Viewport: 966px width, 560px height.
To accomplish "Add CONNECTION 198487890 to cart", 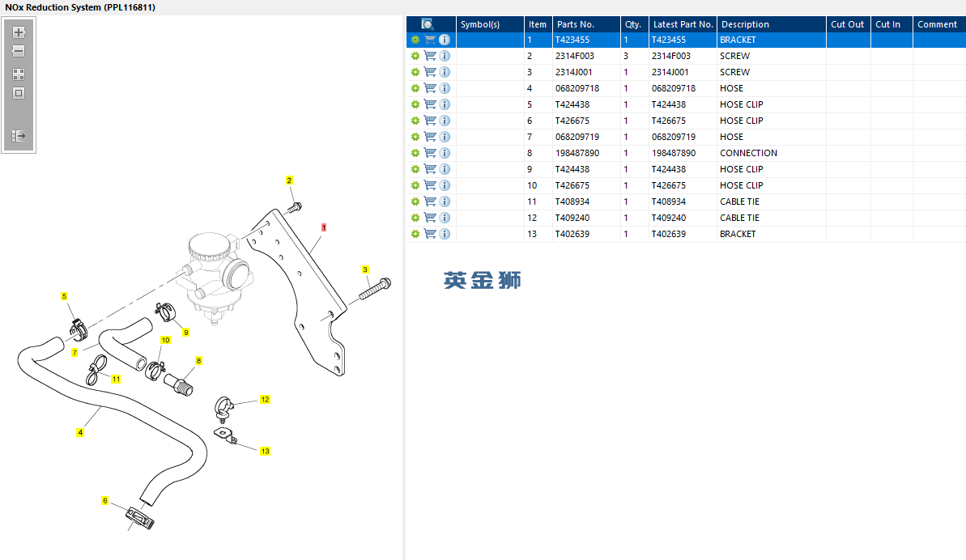I will [430, 153].
